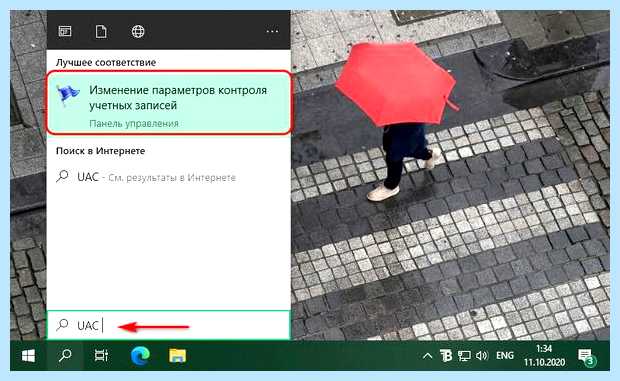The height and width of the screenshot is (381, 620).
Task: Select the Web filter globe icon
Action: (x=138, y=31)
